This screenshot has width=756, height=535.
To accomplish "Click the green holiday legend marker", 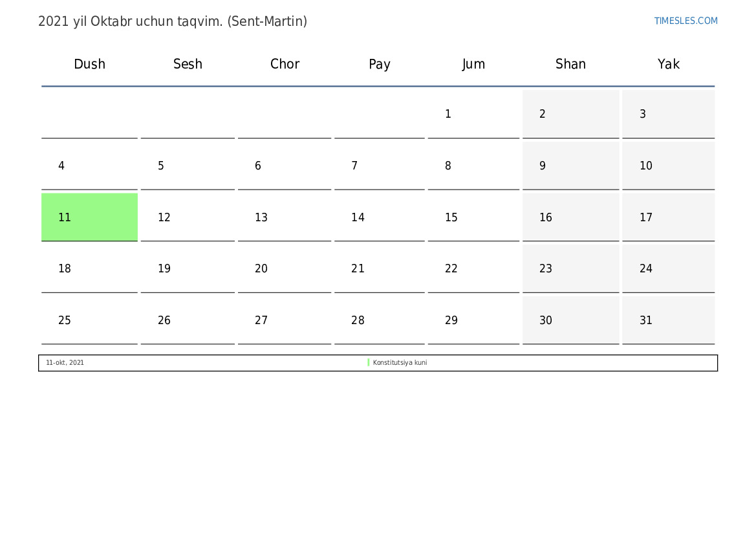I will [x=369, y=363].
